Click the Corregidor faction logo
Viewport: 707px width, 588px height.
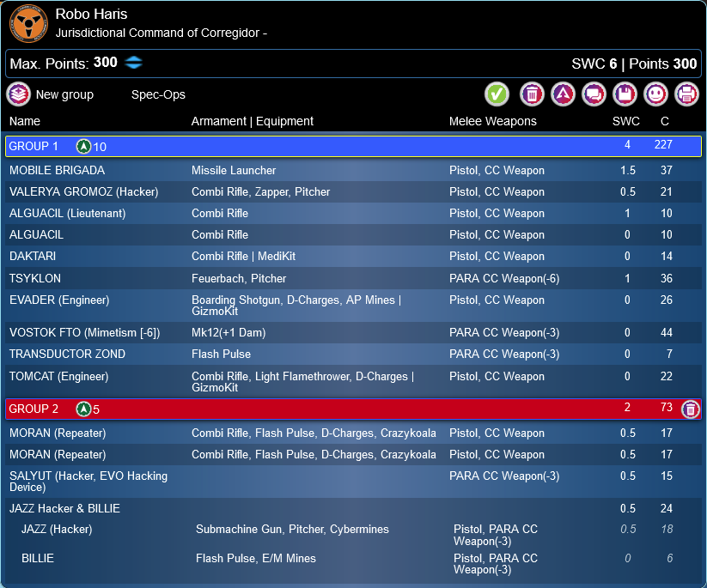pyautogui.click(x=28, y=23)
